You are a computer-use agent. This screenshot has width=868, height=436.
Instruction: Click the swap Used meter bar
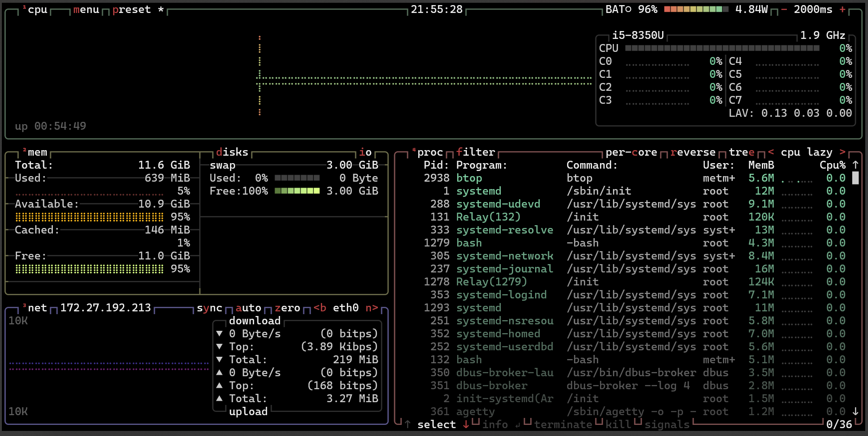pos(297,178)
